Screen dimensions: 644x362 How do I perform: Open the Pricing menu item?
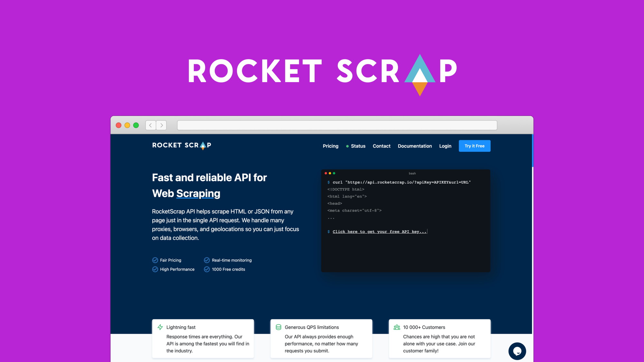(x=330, y=145)
